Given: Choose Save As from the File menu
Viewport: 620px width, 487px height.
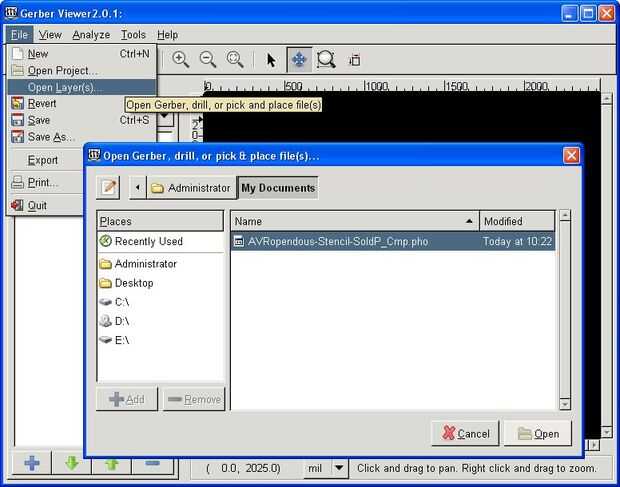Looking at the screenshot, I should (82, 137).
